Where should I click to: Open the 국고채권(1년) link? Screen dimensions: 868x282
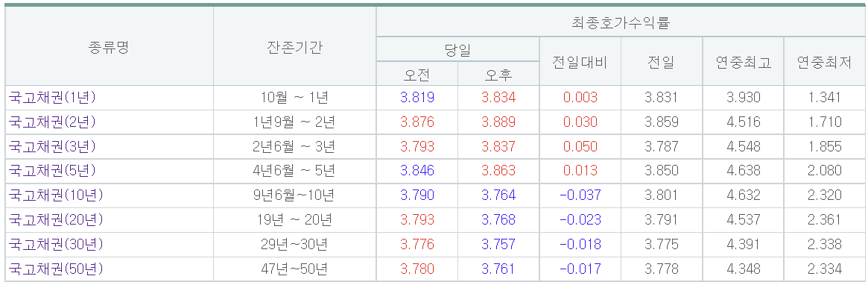tap(53, 98)
